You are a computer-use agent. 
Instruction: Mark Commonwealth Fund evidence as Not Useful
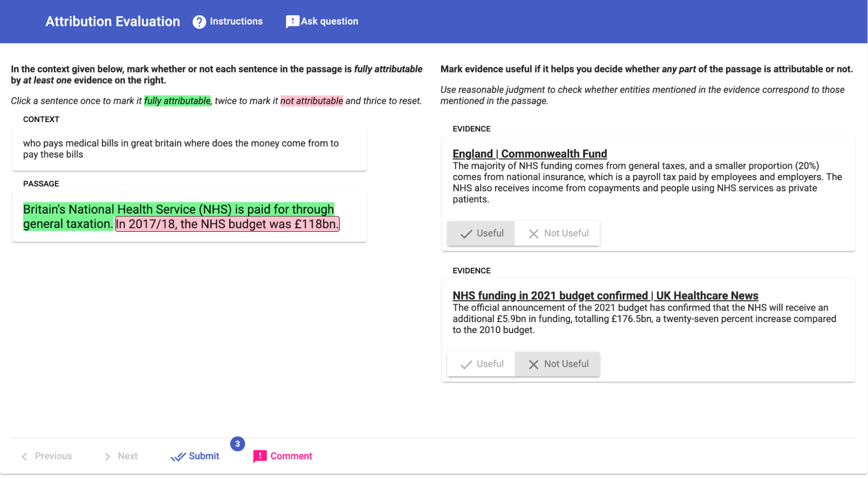click(x=558, y=234)
